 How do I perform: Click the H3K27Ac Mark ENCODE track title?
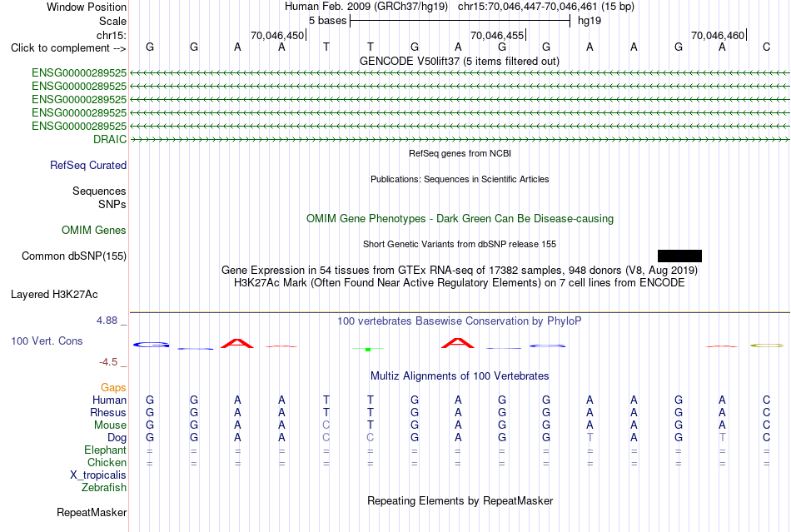460,282
